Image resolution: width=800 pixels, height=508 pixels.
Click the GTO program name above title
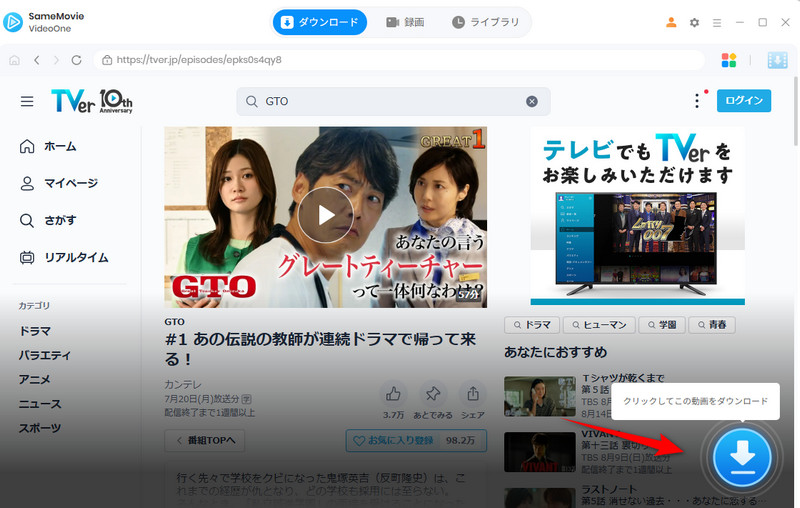(174, 322)
